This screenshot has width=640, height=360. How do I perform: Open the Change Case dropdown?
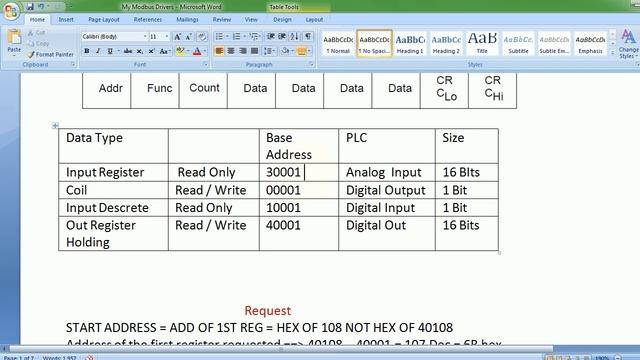click(164, 51)
